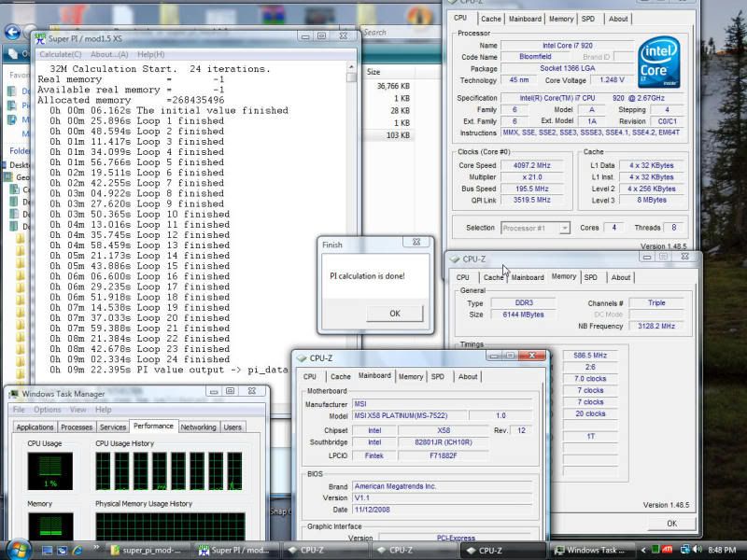Image resolution: width=747 pixels, height=560 pixels.
Task: Switch to Services tab in Task Manager
Action: coord(113,427)
